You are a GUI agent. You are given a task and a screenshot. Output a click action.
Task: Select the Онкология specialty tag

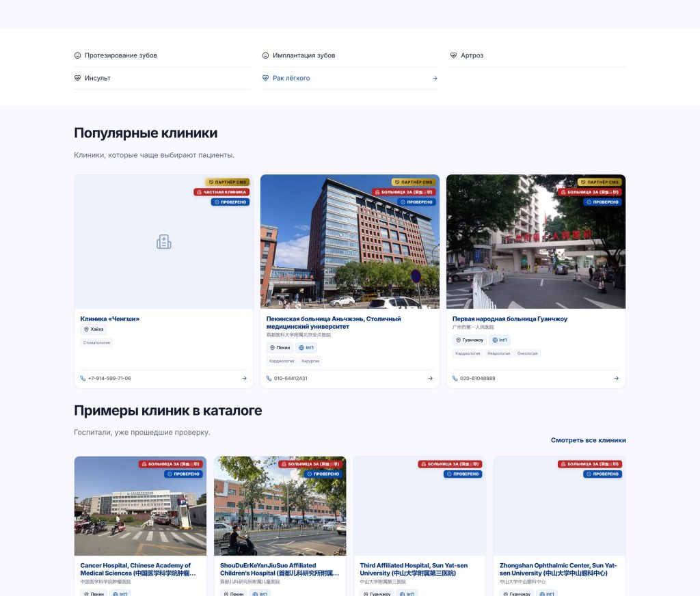click(527, 353)
